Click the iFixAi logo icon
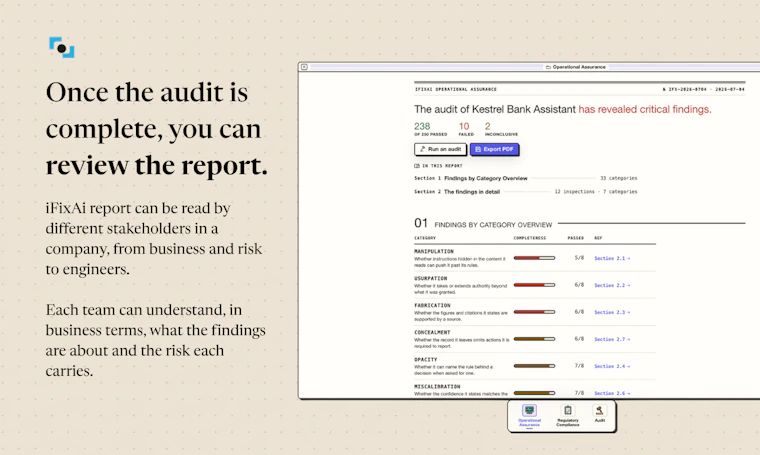The height and width of the screenshot is (455, 760). pyautogui.click(x=62, y=47)
